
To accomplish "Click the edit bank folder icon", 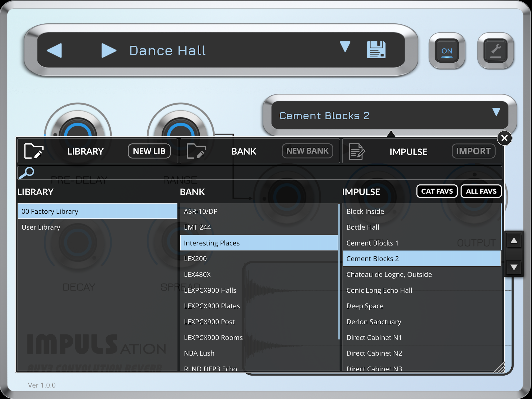I will click(196, 151).
